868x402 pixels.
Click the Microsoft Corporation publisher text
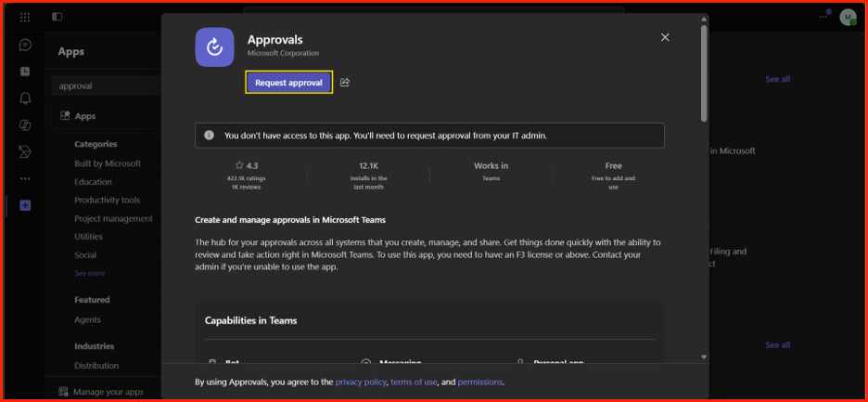click(283, 53)
